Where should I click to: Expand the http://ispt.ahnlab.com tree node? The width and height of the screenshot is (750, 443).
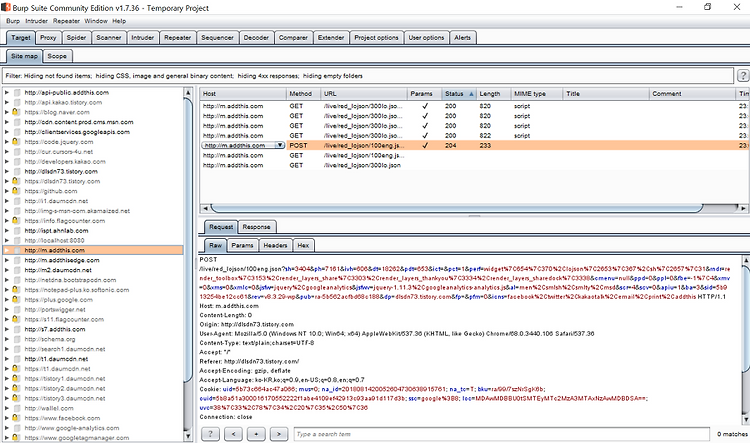7,231
